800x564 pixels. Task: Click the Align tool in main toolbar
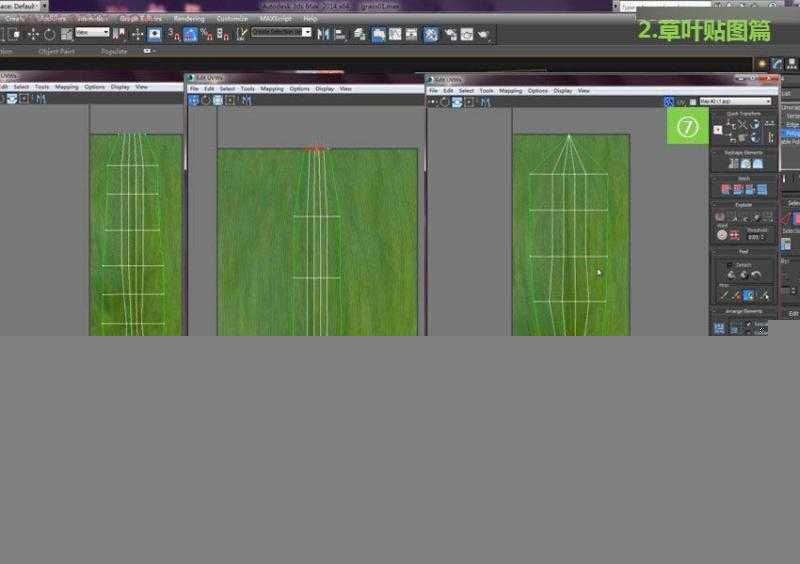point(340,34)
